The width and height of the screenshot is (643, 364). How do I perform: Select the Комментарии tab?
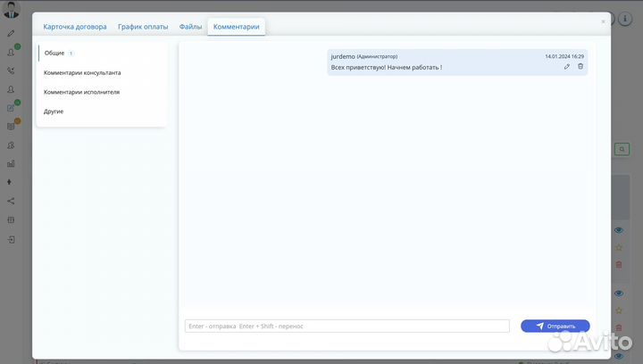(x=236, y=27)
